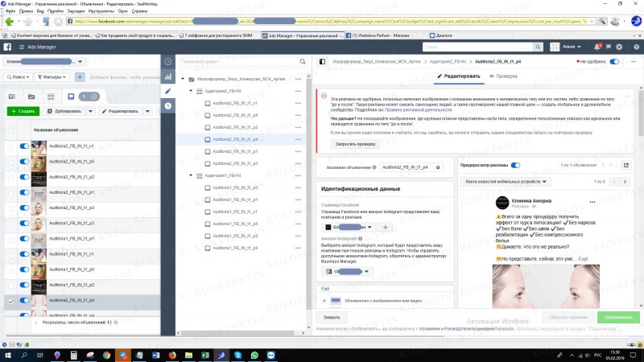Viewport: 644px width, 362px height.
Task: Open WhatsApp from Windows taskbar
Action: coord(254,355)
